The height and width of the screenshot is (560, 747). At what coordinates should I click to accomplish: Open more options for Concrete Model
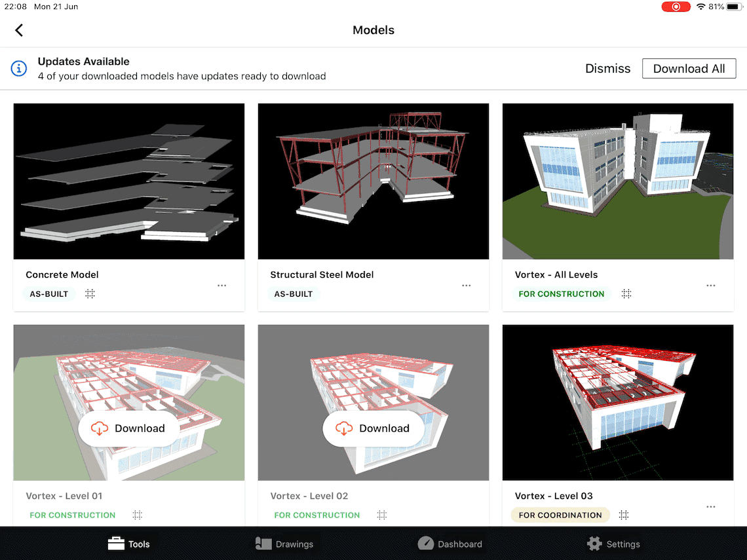pyautogui.click(x=222, y=286)
